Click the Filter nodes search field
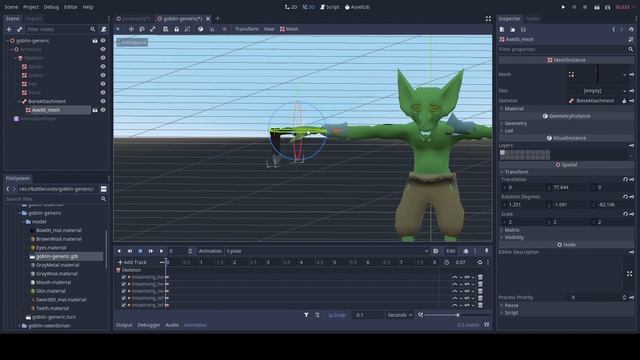This screenshot has height=360, width=640. (61, 29)
